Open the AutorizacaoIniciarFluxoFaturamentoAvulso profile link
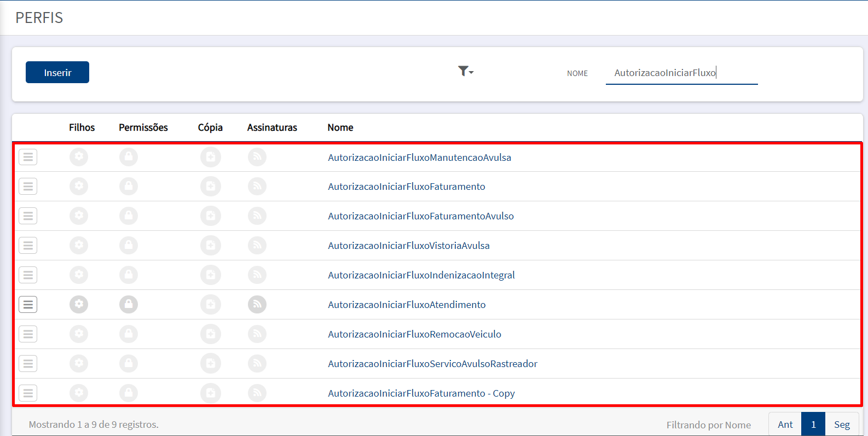Screen dimensions: 868x436 (421, 216)
